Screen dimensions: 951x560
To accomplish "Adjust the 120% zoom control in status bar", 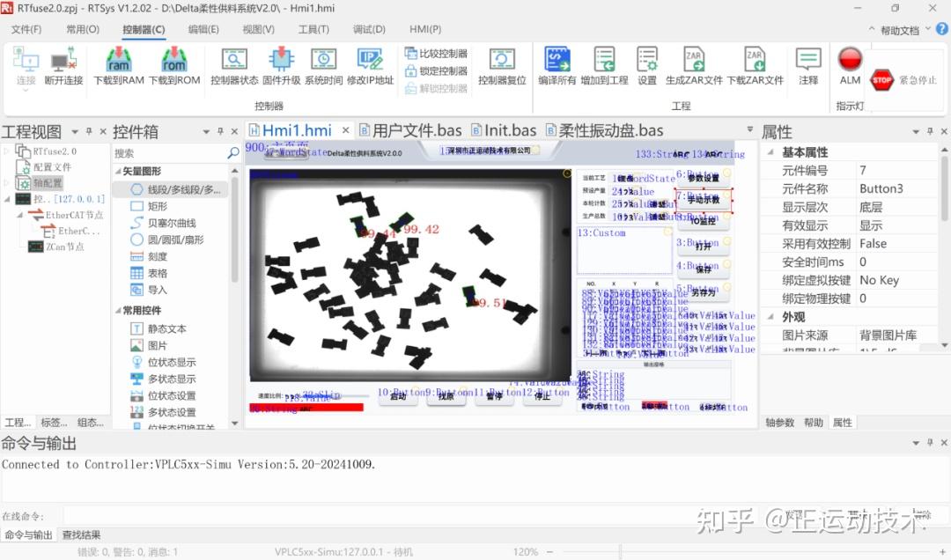I will [x=525, y=552].
